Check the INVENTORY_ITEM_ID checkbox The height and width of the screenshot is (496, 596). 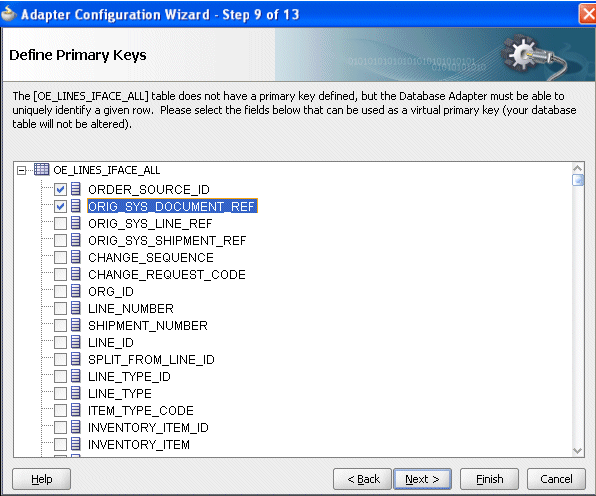pos(60,428)
